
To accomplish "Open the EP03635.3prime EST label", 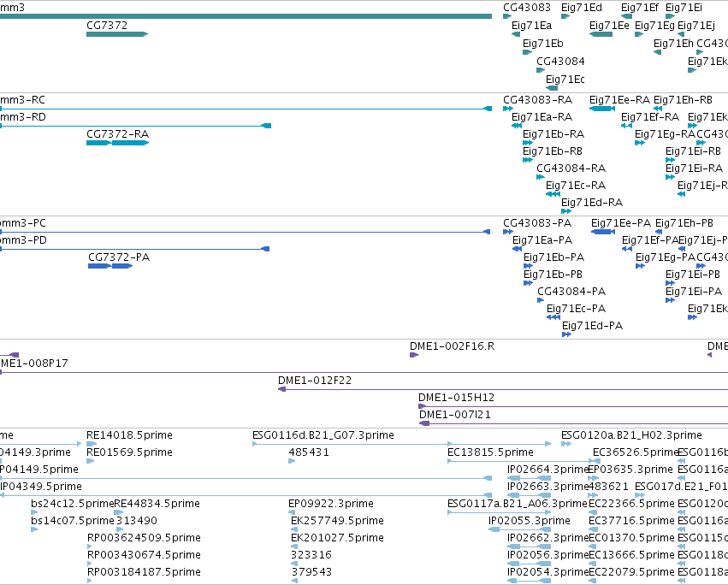I will click(x=630, y=470).
